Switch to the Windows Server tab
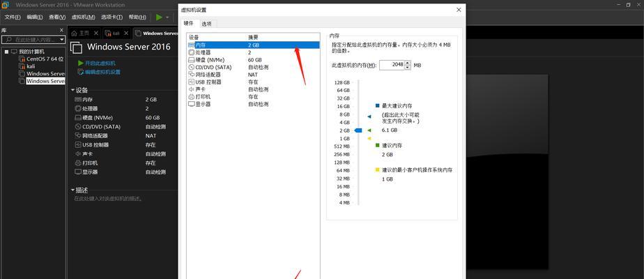Image resolution: width=644 pixels, height=279 pixels. [156, 33]
